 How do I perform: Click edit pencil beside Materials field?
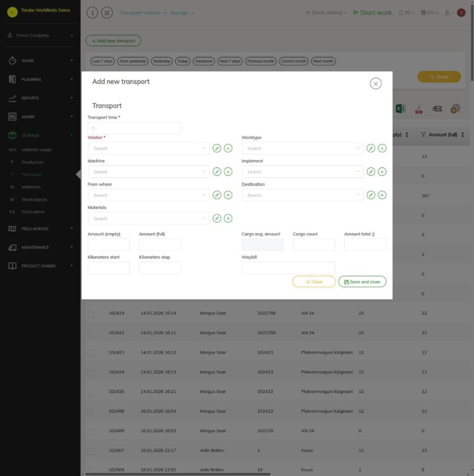click(217, 218)
